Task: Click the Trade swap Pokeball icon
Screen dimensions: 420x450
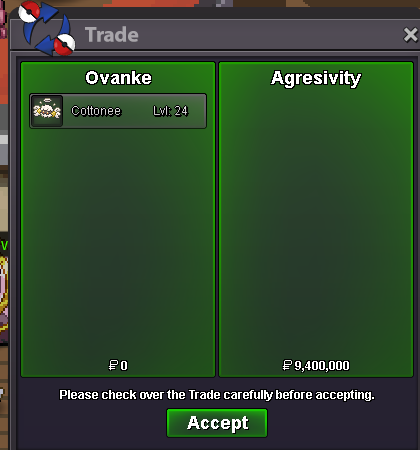Action: 47,28
